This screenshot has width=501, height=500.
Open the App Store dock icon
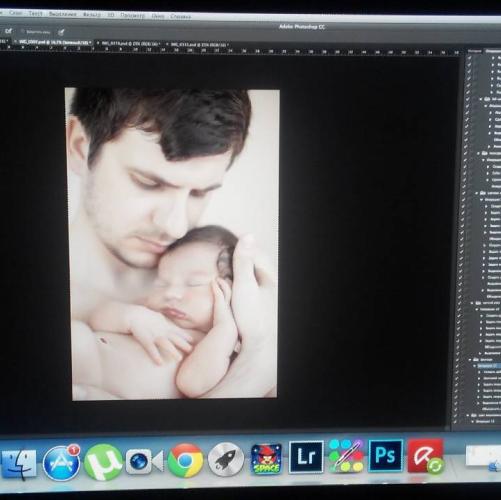coord(61,463)
